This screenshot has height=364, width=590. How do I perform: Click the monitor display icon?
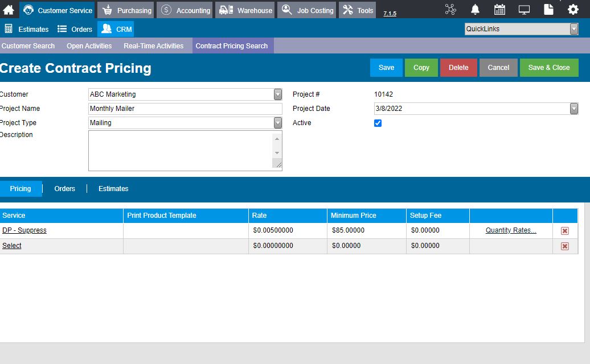pyautogui.click(x=524, y=10)
